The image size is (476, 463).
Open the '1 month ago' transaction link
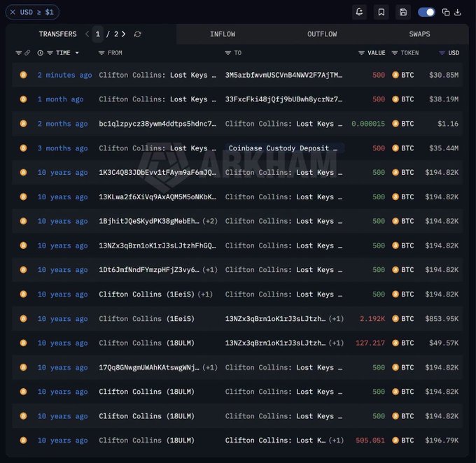pyautogui.click(x=60, y=99)
